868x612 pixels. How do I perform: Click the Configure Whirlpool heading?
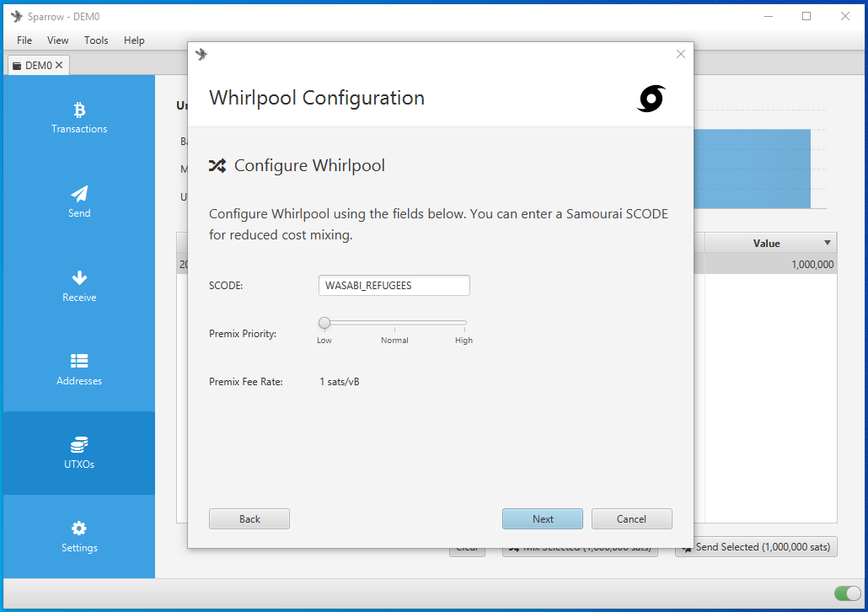309,165
